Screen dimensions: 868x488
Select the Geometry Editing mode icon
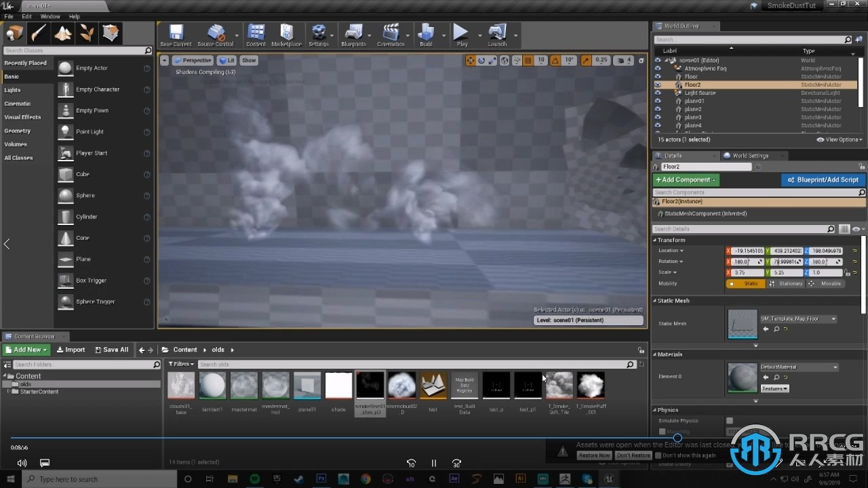pos(111,33)
